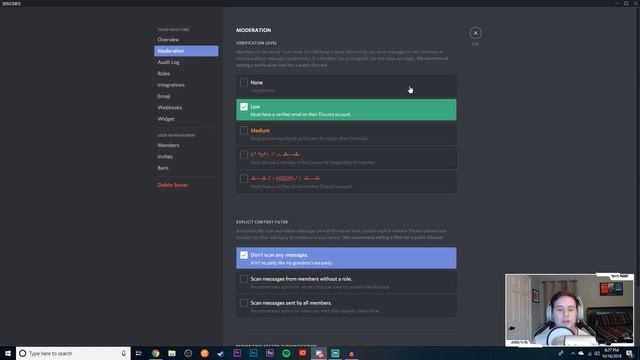Open the orange round taskbar icon
This screenshot has width=640, height=360.
click(x=204, y=353)
